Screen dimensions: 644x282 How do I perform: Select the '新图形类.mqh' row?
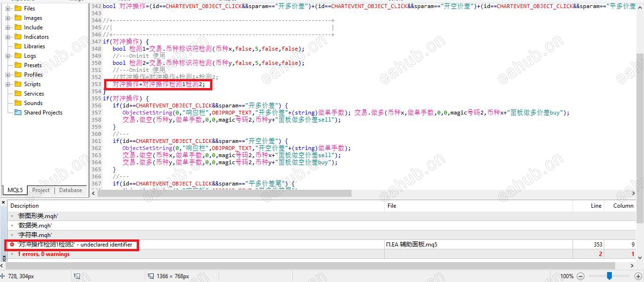(322, 216)
